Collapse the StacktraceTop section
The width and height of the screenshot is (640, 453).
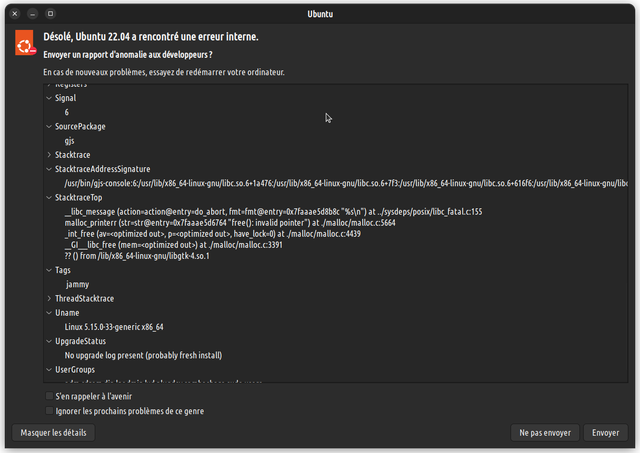[49, 198]
